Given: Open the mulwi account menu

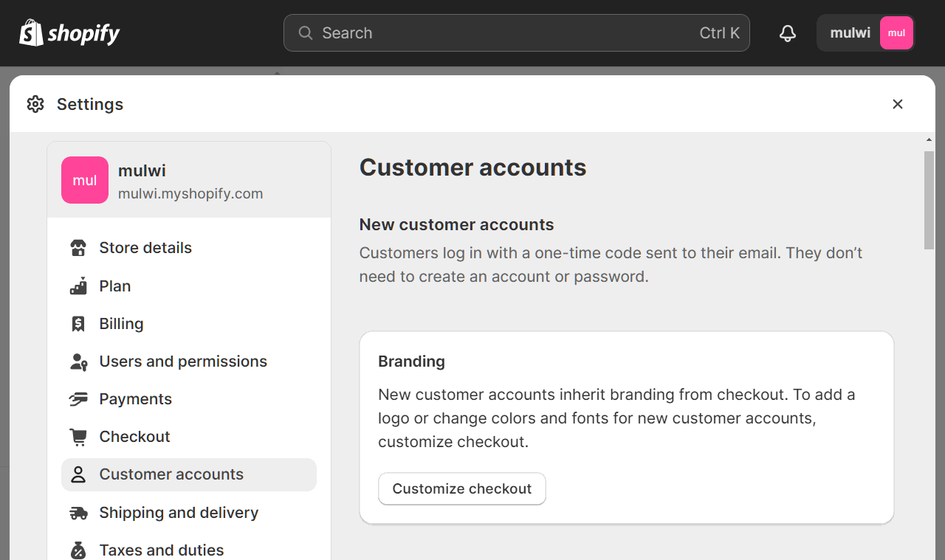Looking at the screenshot, I should point(867,33).
